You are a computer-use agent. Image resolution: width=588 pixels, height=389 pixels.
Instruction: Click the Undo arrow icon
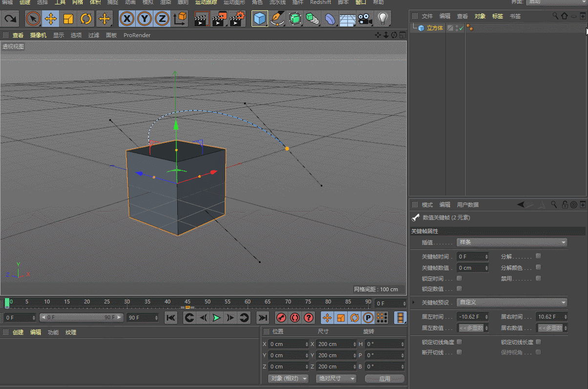click(10, 19)
